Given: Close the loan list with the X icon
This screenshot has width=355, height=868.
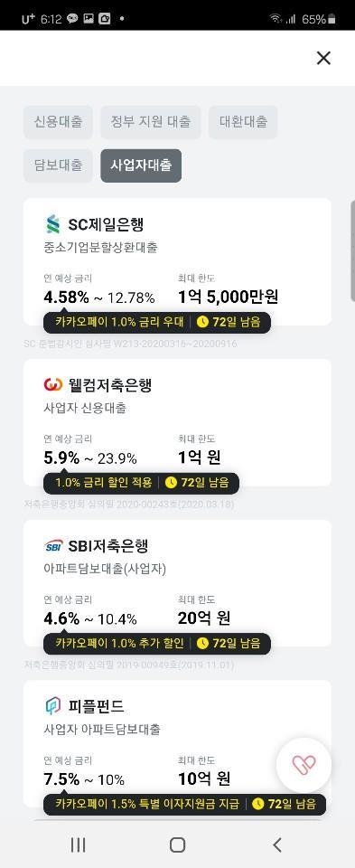Looking at the screenshot, I should tap(323, 58).
